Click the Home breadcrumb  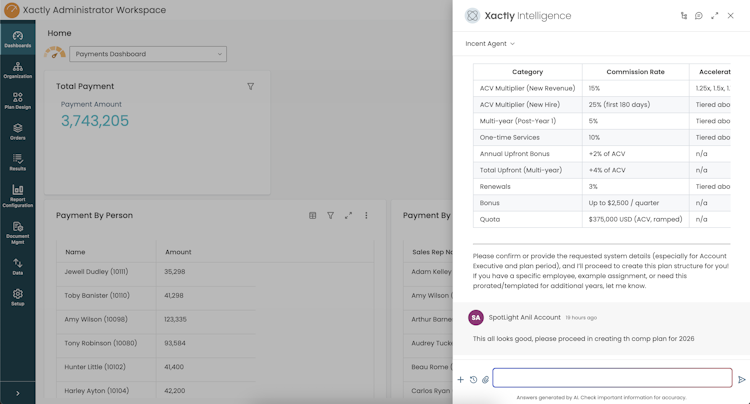tap(59, 33)
